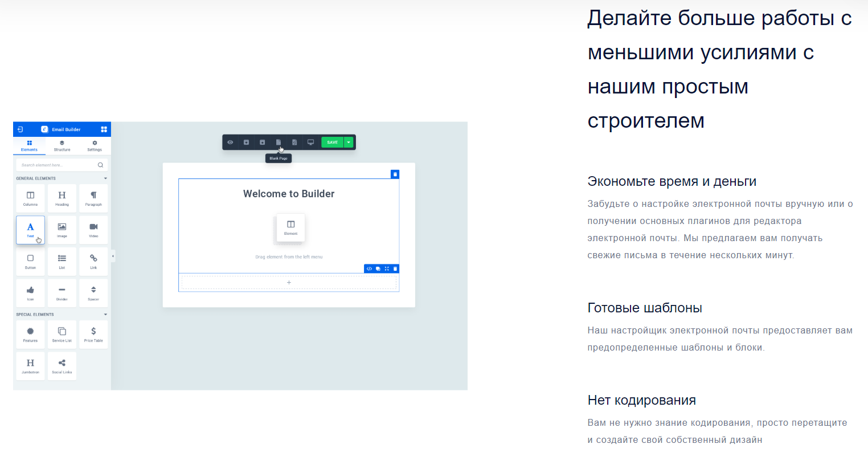Open the Structure tab
The height and width of the screenshot is (456, 868).
click(x=62, y=146)
